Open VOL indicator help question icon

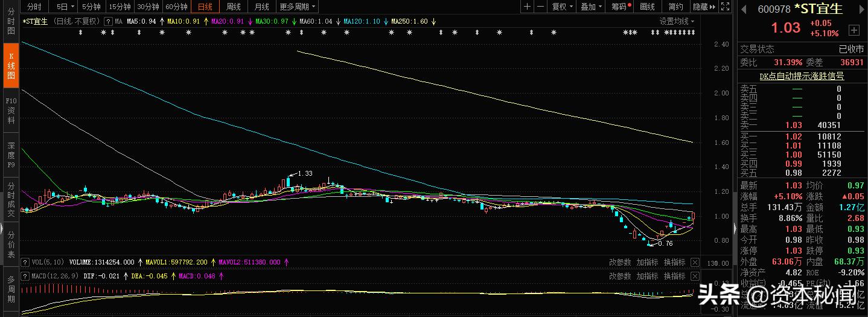tap(25, 262)
